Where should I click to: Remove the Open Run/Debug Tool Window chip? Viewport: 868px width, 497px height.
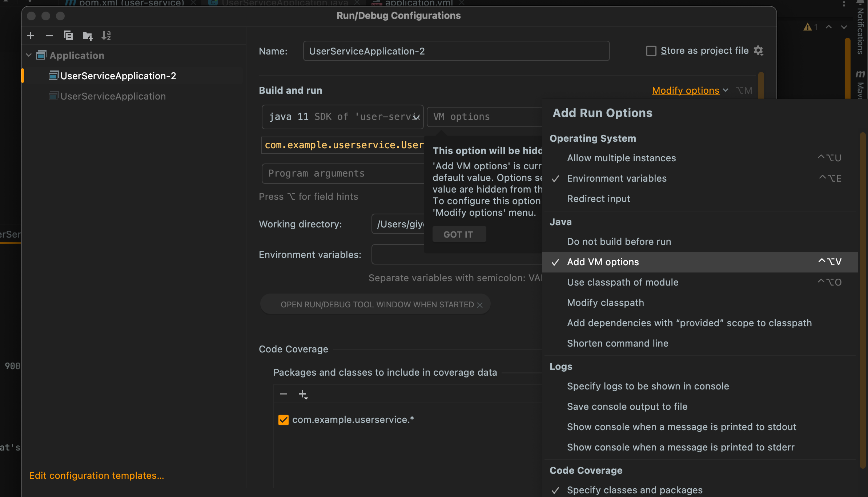point(480,305)
